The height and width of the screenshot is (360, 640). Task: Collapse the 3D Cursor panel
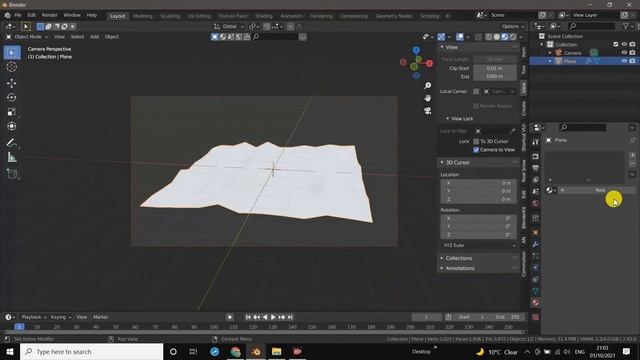[442, 162]
